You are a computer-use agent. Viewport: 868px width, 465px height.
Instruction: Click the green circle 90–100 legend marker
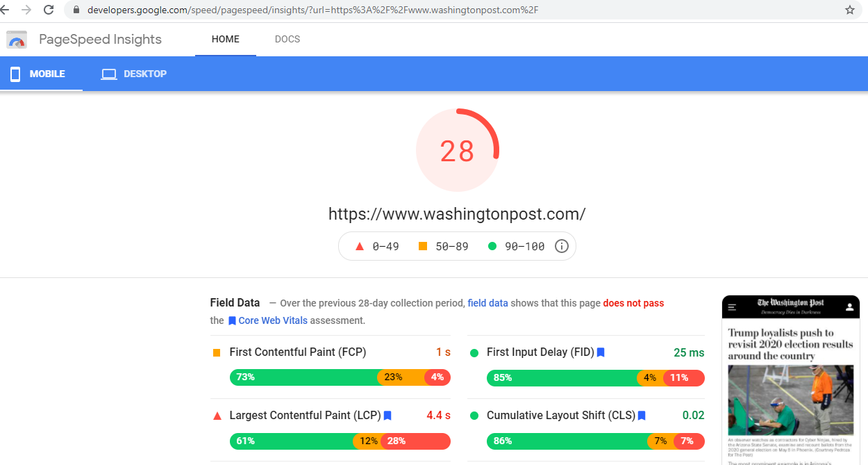click(x=492, y=246)
